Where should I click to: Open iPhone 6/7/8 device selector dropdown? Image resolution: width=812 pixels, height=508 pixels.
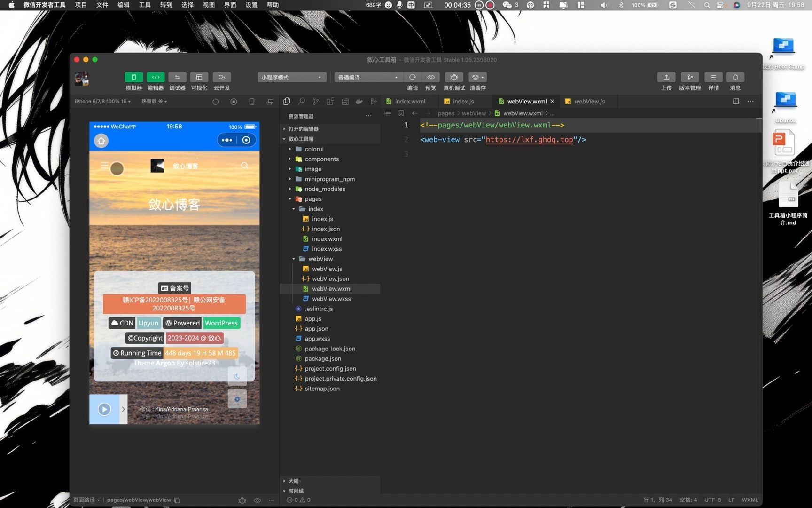pos(103,101)
